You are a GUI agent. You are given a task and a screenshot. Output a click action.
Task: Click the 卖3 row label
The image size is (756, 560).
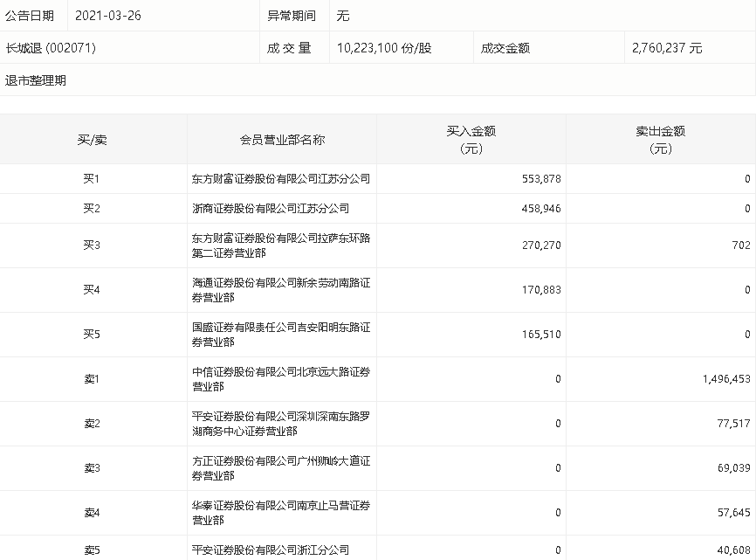[92, 468]
